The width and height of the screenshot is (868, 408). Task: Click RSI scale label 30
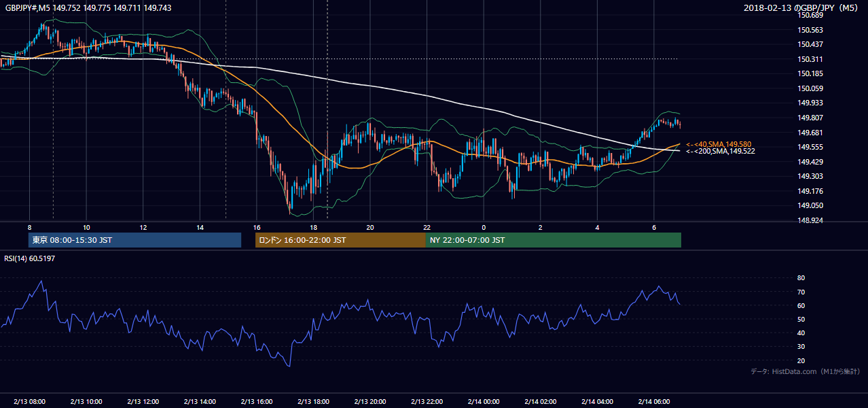coord(801,347)
